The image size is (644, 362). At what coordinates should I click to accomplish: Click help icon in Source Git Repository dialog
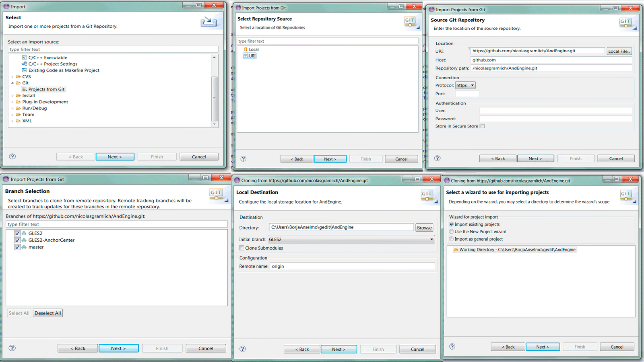coord(438,158)
